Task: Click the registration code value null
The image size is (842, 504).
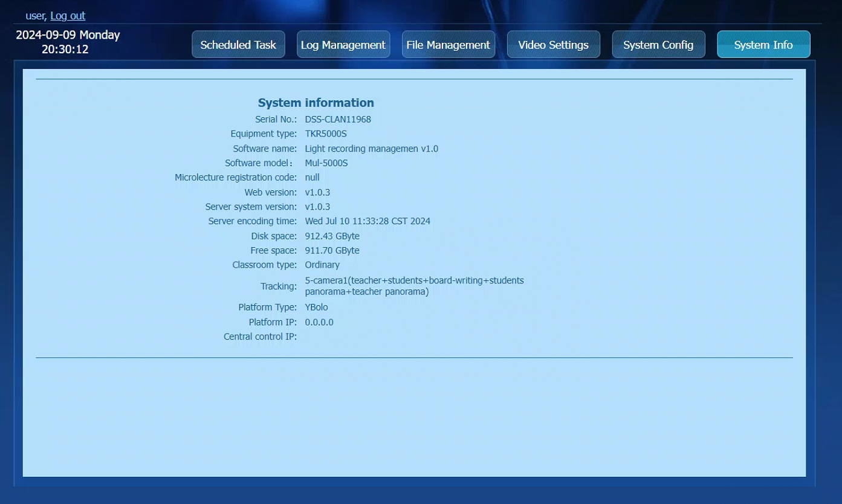Action: click(x=313, y=178)
